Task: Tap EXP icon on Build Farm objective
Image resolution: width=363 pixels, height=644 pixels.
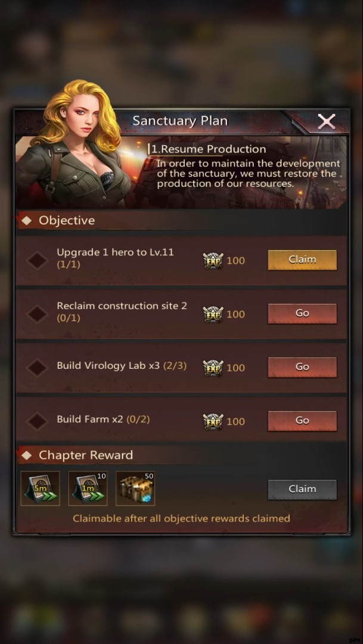Action: pos(213,422)
